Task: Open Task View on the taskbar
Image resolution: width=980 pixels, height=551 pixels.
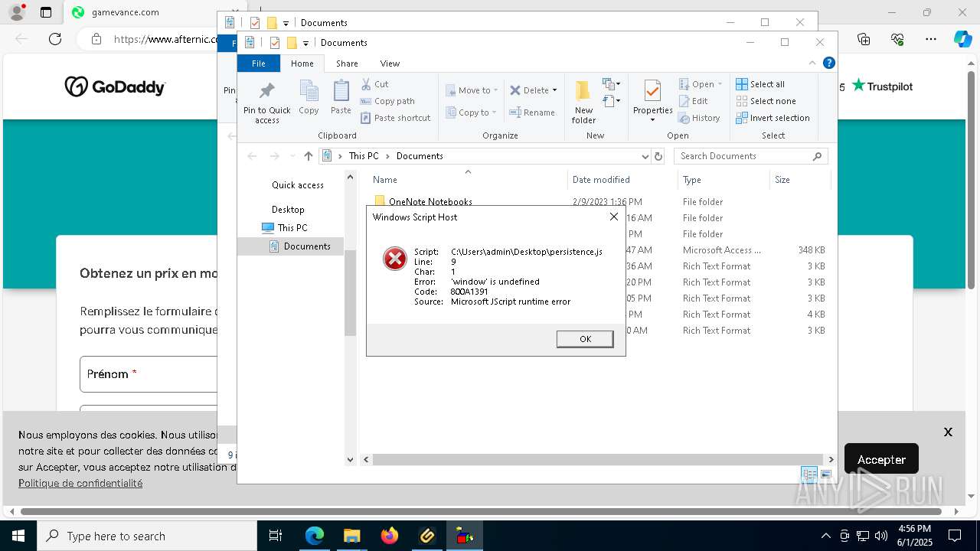Action: pyautogui.click(x=276, y=536)
